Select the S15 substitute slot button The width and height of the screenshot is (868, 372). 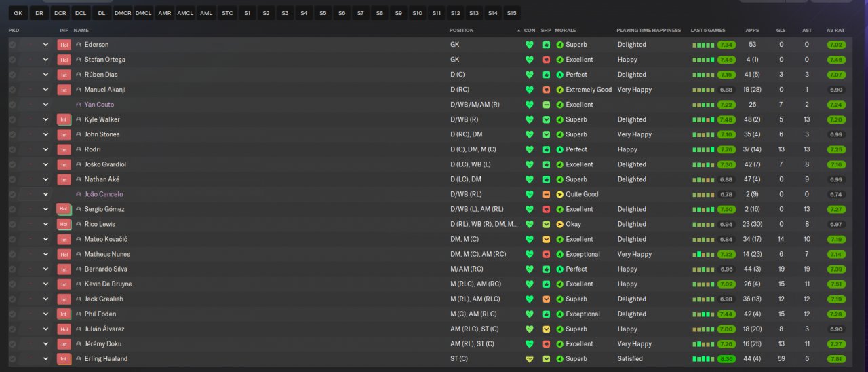[x=511, y=13]
